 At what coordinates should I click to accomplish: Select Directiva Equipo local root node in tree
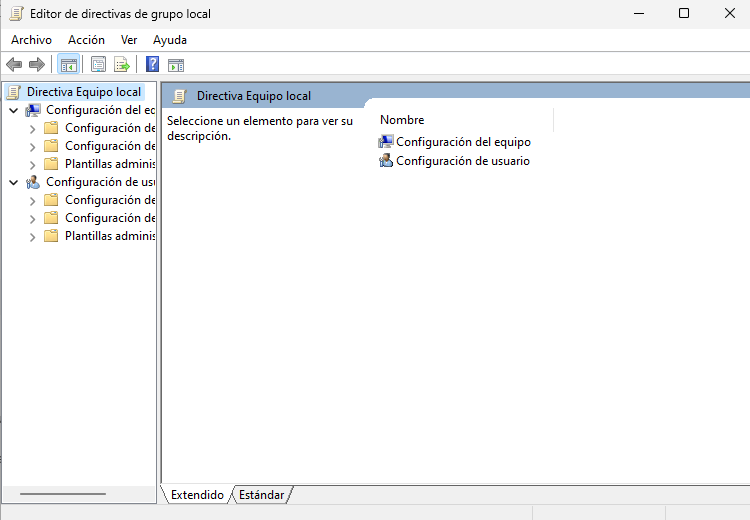coord(84,92)
